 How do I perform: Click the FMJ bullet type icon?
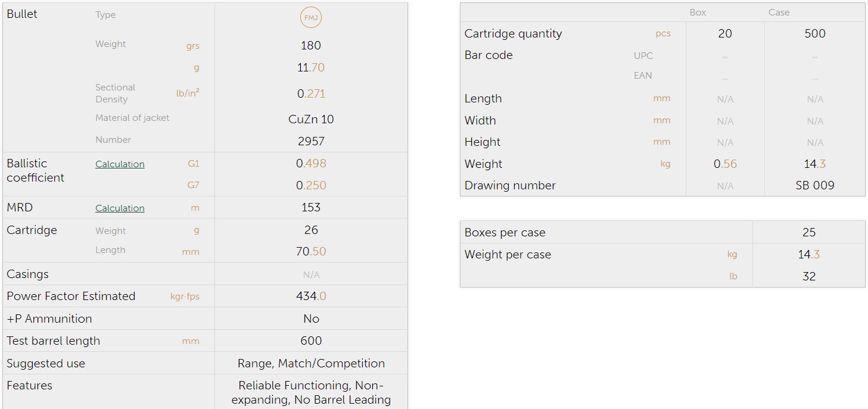[x=311, y=18]
